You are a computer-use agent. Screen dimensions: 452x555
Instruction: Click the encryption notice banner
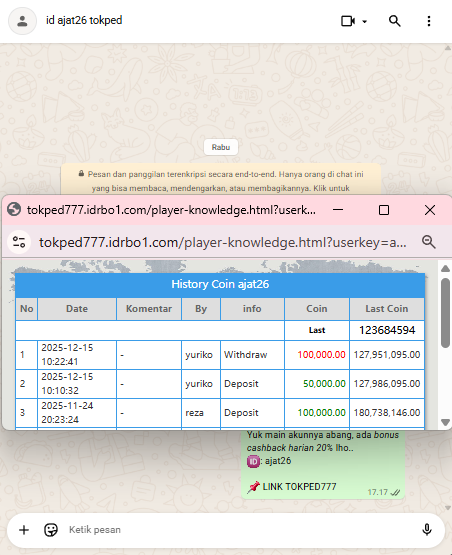(221, 180)
